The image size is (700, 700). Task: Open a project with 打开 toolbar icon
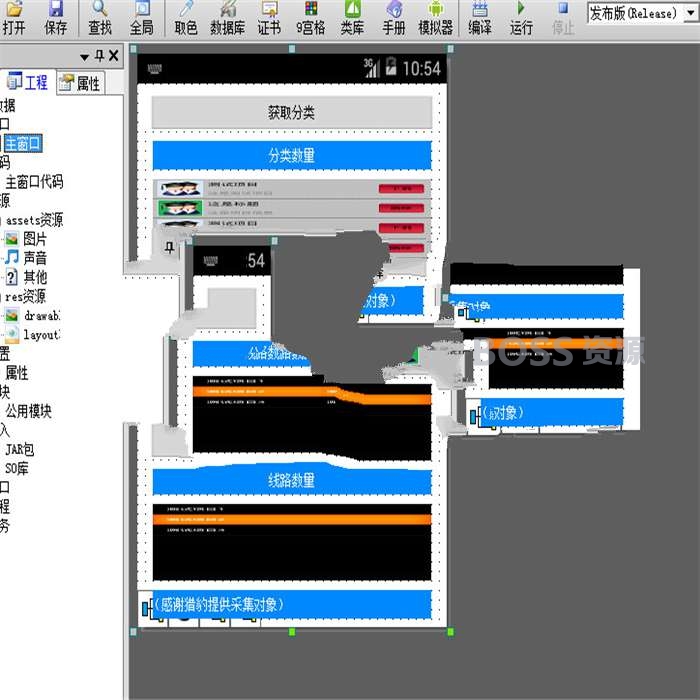coord(14,18)
